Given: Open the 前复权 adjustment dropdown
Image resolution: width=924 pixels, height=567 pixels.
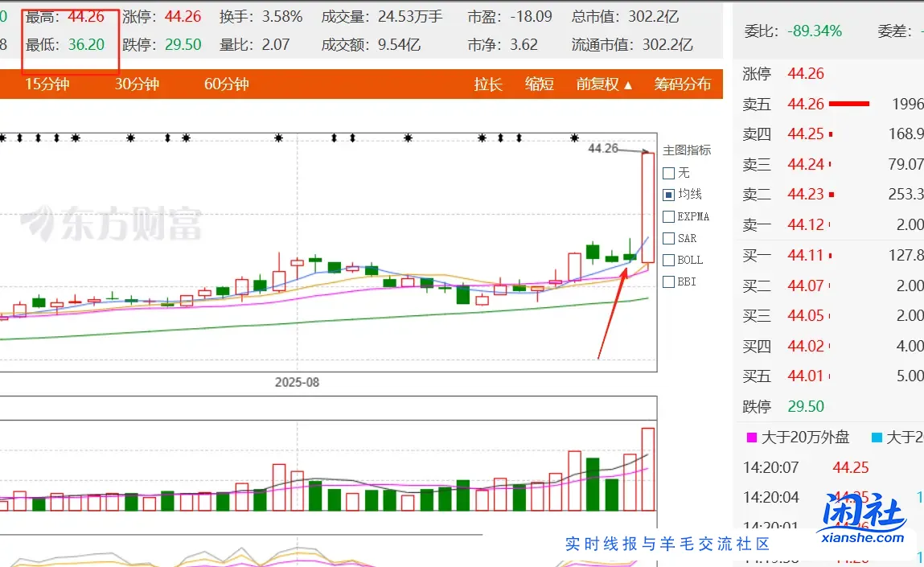Looking at the screenshot, I should 604,84.
